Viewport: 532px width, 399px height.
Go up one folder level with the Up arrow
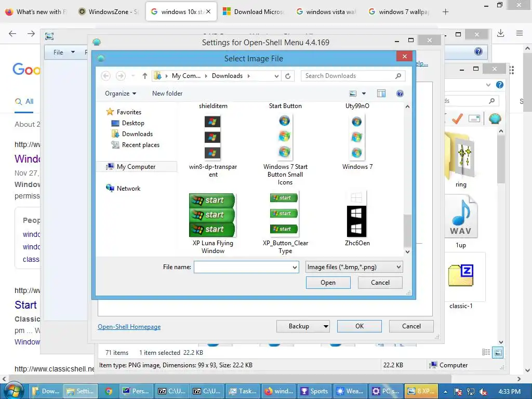(145, 76)
